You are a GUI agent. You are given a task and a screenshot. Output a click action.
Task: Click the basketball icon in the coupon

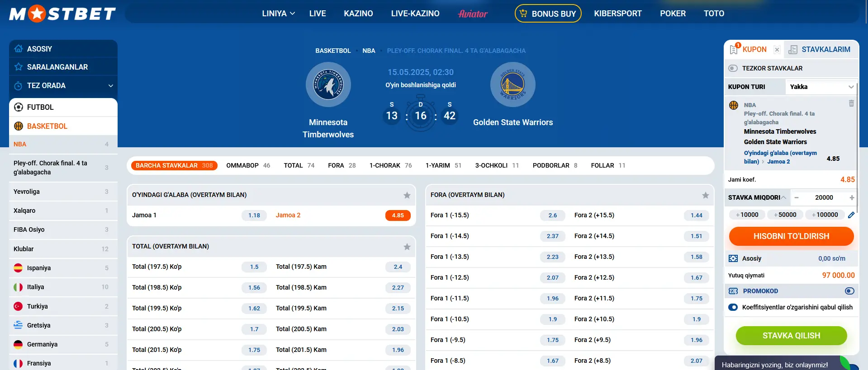pyautogui.click(x=734, y=105)
